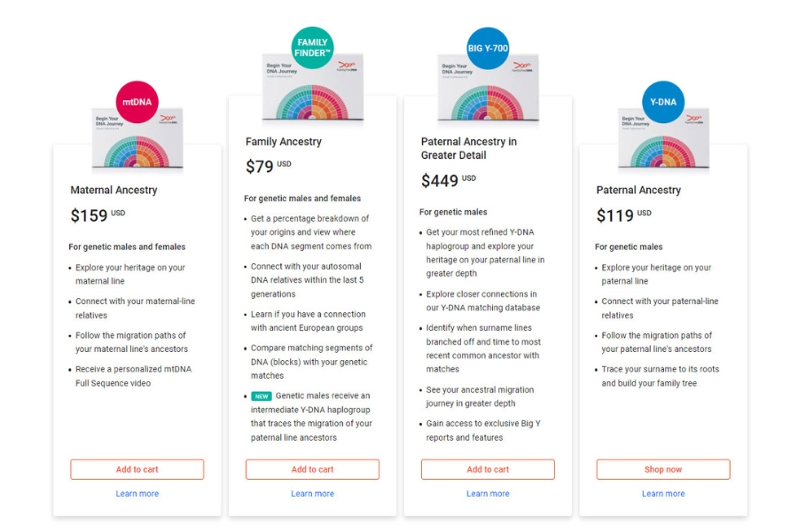
Task: Click the green NEW label badge
Action: [x=261, y=395]
